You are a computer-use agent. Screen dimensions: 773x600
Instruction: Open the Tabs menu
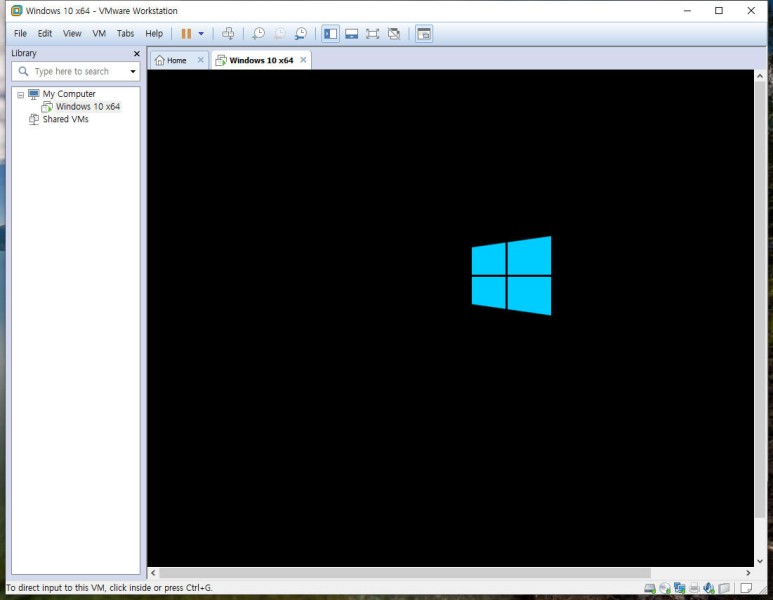click(125, 34)
